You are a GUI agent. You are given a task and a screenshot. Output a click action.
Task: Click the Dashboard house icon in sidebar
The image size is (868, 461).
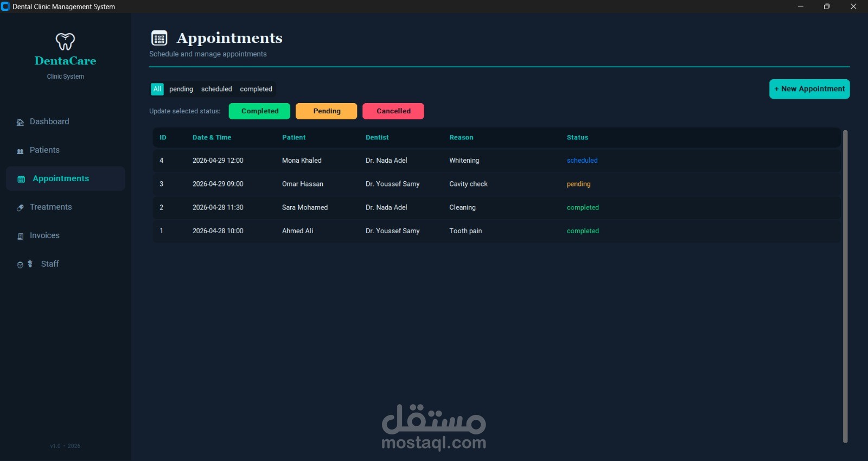(20, 122)
